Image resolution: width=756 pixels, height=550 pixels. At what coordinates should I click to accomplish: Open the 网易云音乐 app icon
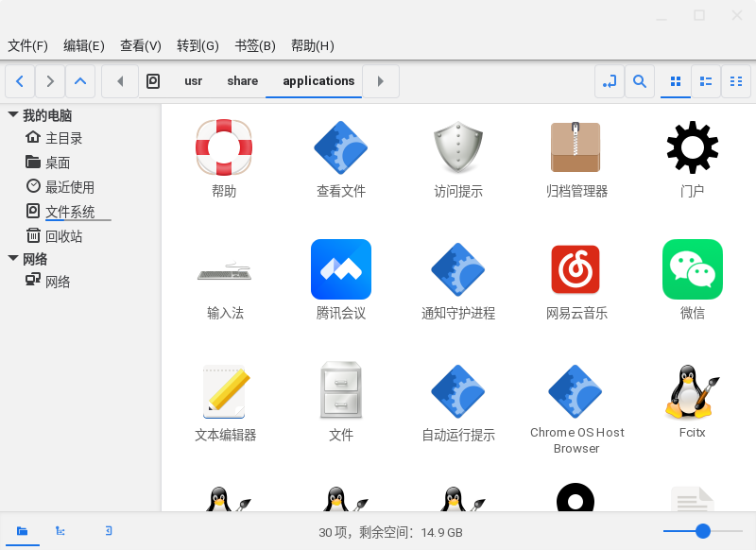pyautogui.click(x=576, y=269)
